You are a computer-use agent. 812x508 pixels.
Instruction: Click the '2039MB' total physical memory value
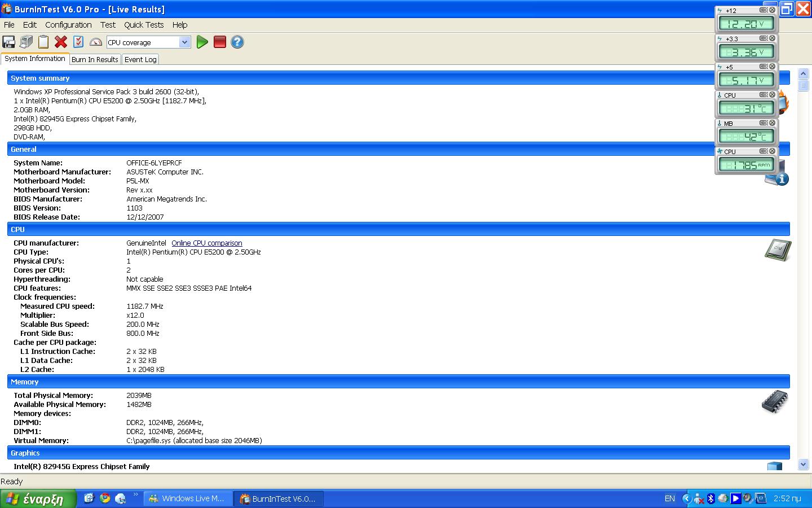pyautogui.click(x=139, y=396)
